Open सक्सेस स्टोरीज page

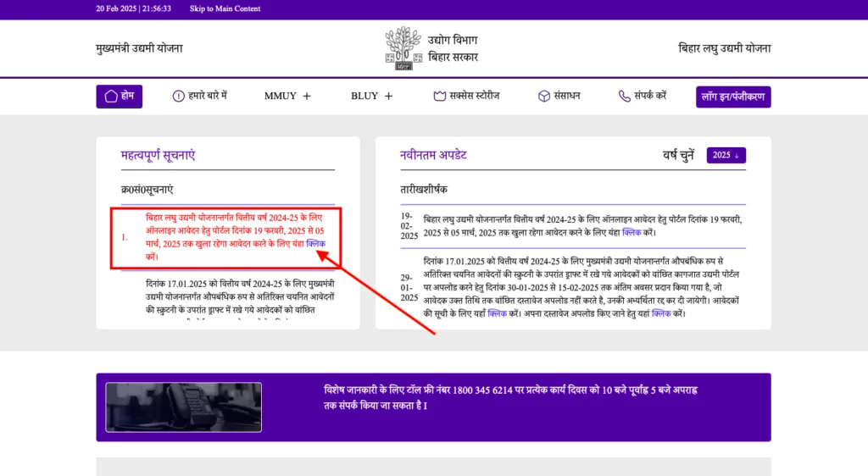point(466,97)
